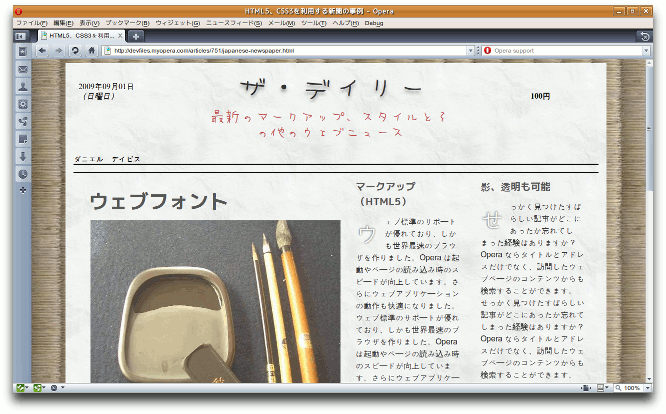Viewport: 666px width, 414px height.
Task: Open the ヘルプ (Help) menu
Action: point(345,23)
